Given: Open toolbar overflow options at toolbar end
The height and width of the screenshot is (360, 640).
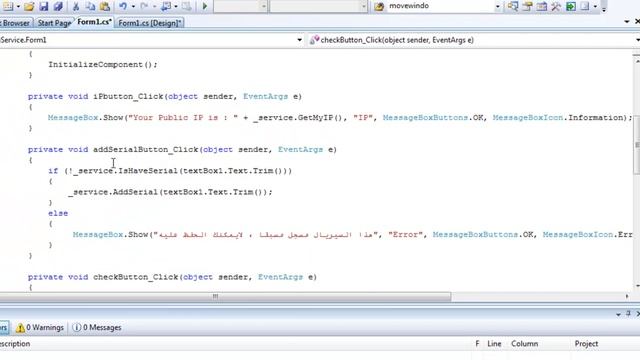Looking at the screenshot, I should [604, 7].
